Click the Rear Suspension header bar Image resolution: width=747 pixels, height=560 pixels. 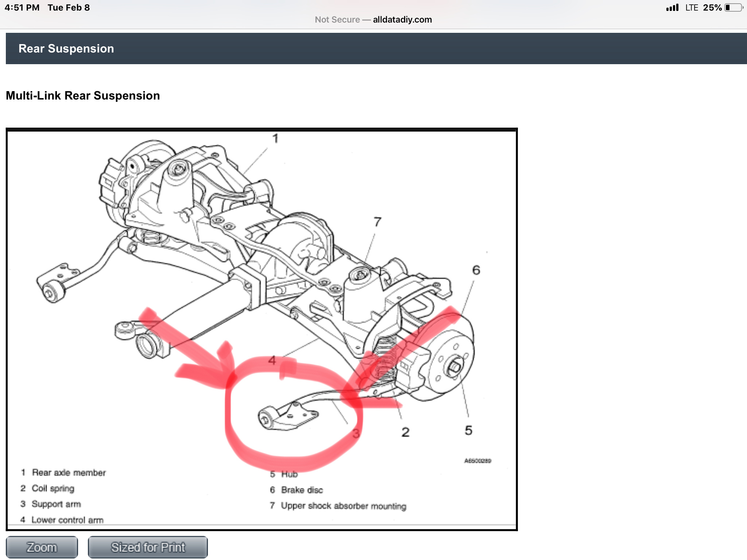[376, 48]
